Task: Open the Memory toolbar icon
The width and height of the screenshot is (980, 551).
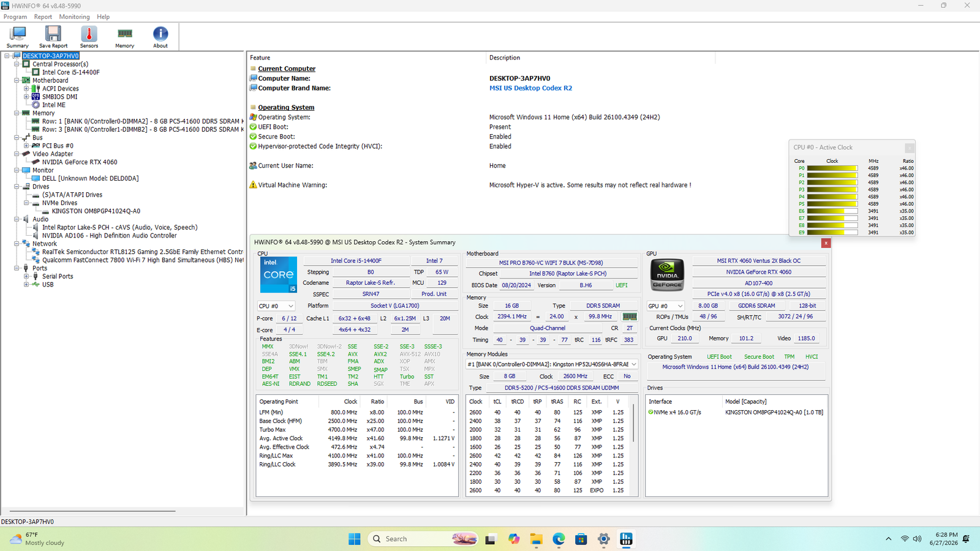Action: point(125,37)
